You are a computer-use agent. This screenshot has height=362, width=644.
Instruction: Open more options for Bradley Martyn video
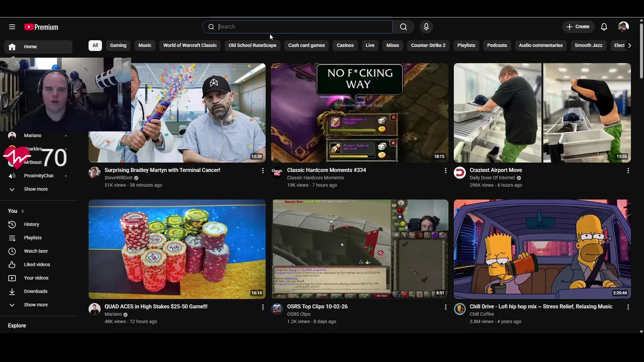coord(263,171)
